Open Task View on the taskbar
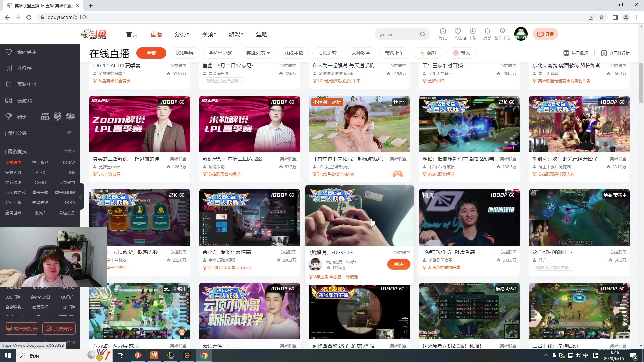This screenshot has height=362, width=644. pos(121,355)
